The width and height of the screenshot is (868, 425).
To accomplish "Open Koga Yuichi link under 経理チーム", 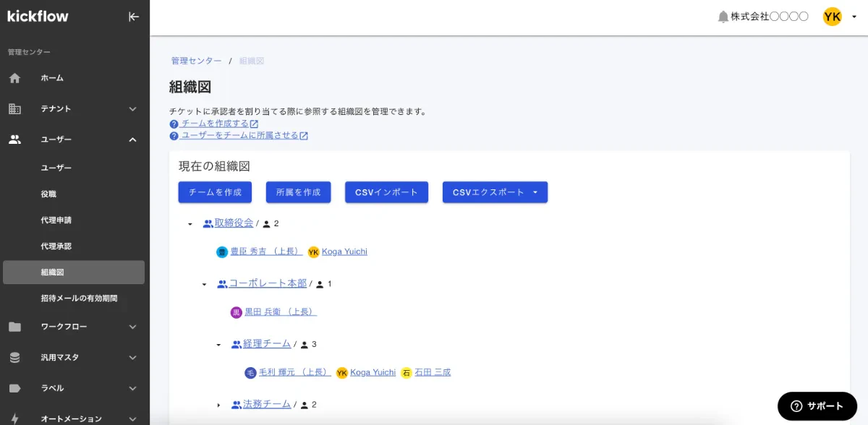I will [x=373, y=372].
